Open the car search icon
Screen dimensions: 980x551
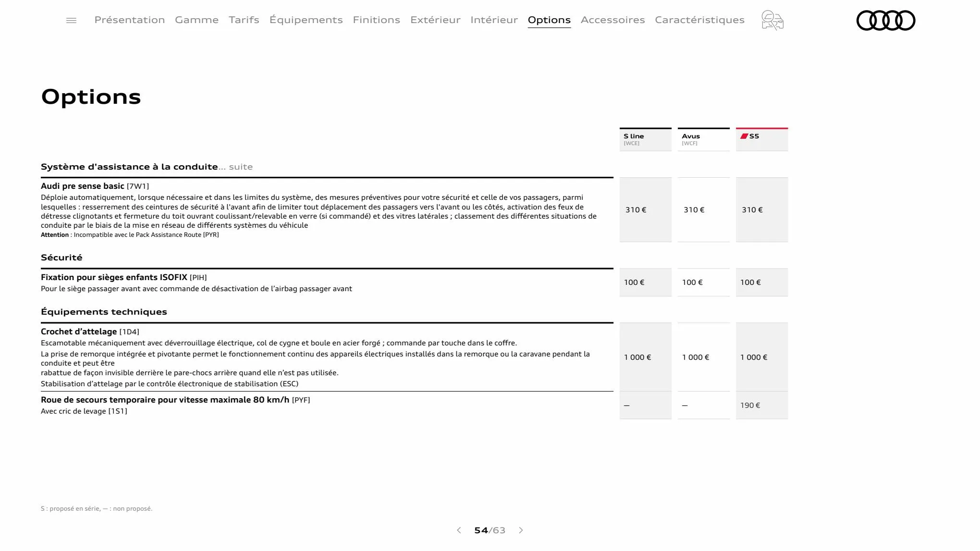(772, 20)
